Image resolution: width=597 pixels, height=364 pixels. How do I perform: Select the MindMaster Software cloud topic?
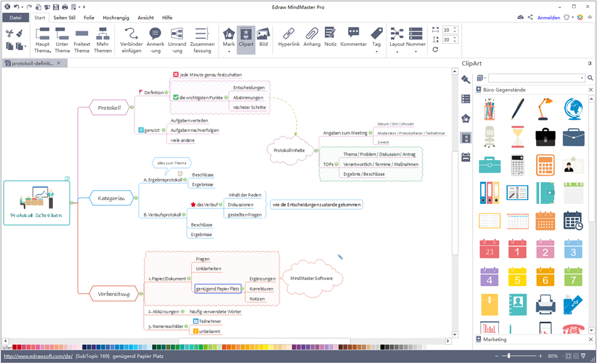312,279
